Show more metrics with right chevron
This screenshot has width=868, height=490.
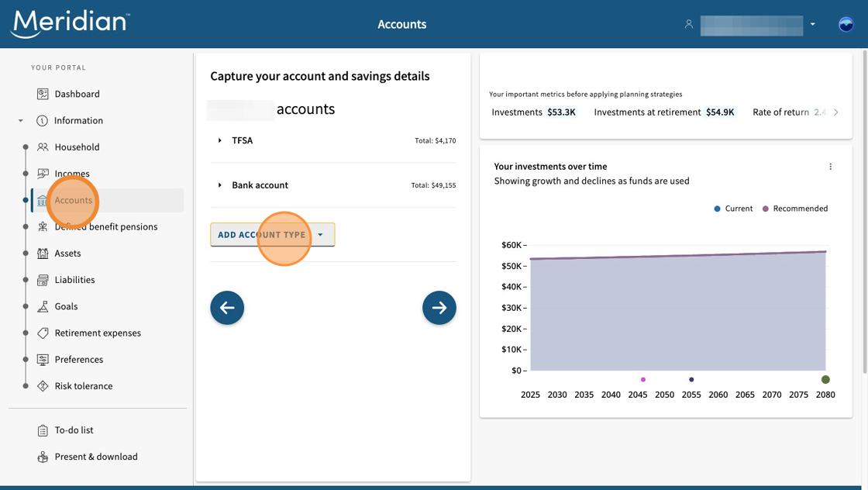coord(836,112)
